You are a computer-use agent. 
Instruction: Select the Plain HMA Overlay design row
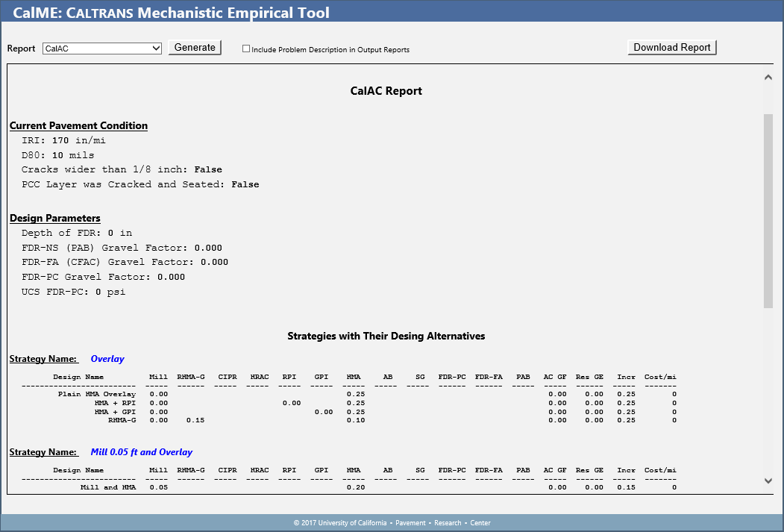(x=97, y=393)
